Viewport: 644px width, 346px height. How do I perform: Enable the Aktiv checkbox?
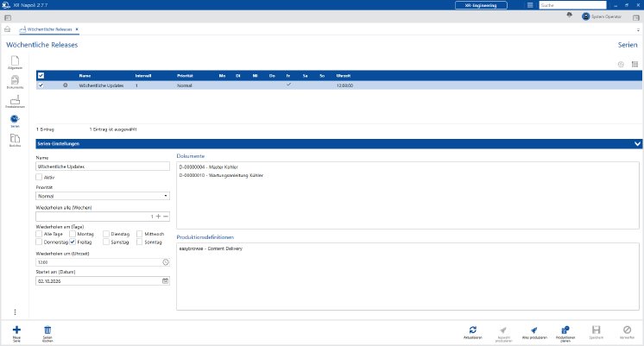[x=39, y=177]
